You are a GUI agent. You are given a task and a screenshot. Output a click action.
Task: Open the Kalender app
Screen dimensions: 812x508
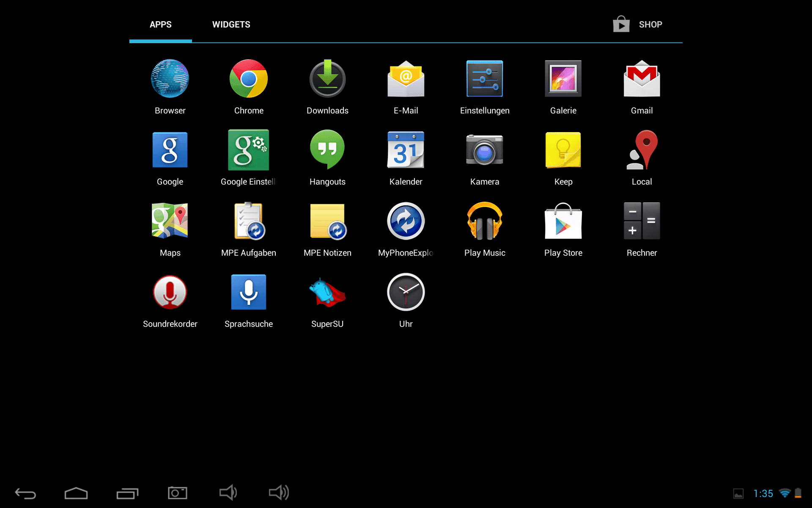(406, 150)
